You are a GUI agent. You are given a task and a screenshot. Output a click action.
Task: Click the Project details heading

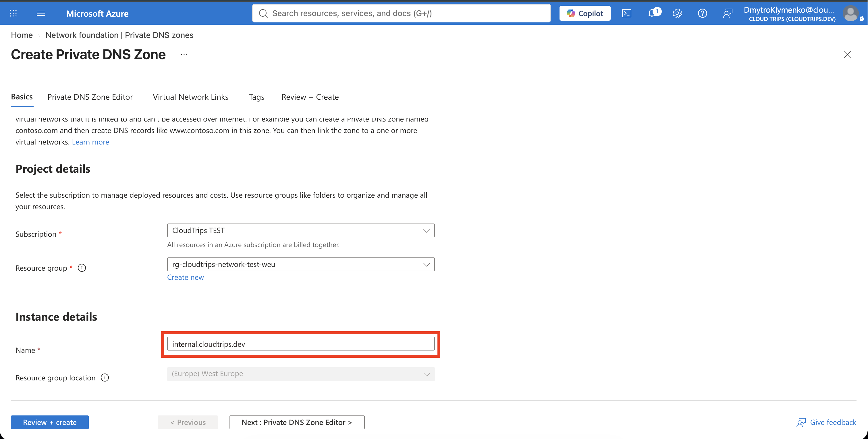tap(53, 169)
